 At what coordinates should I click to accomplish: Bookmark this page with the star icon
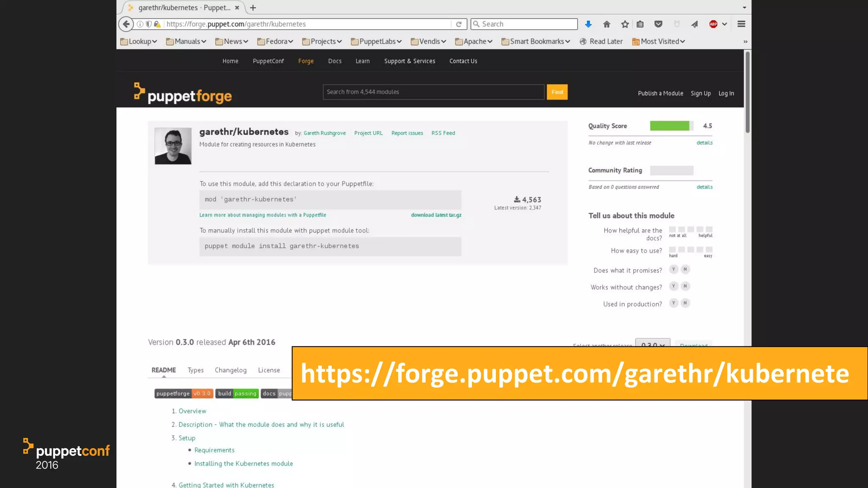coord(625,24)
